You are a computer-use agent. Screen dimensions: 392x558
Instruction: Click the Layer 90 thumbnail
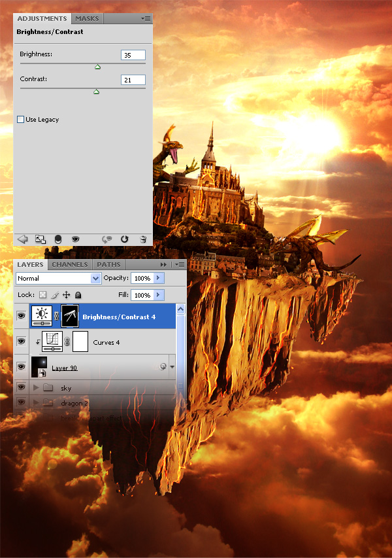point(39,366)
